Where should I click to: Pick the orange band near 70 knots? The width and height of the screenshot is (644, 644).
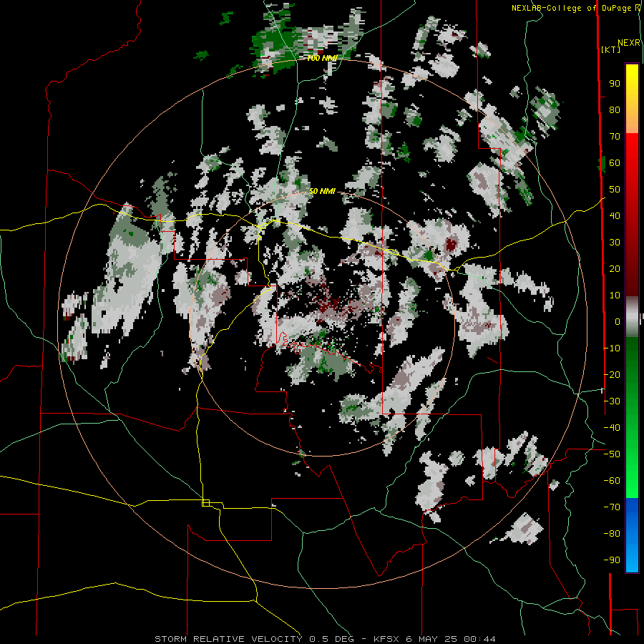[632, 123]
